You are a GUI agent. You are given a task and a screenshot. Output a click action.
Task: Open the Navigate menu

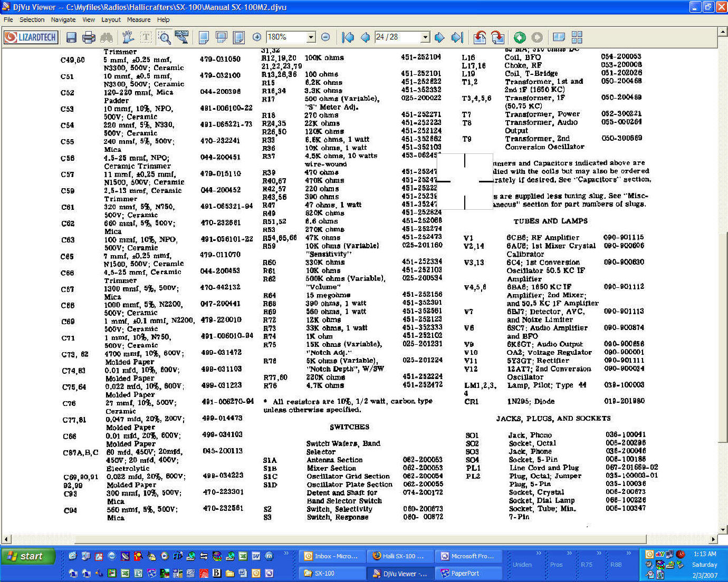(63, 20)
